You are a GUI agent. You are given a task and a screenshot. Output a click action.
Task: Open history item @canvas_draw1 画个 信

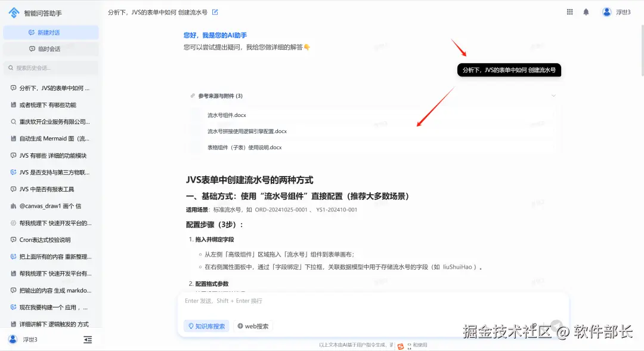coord(50,206)
